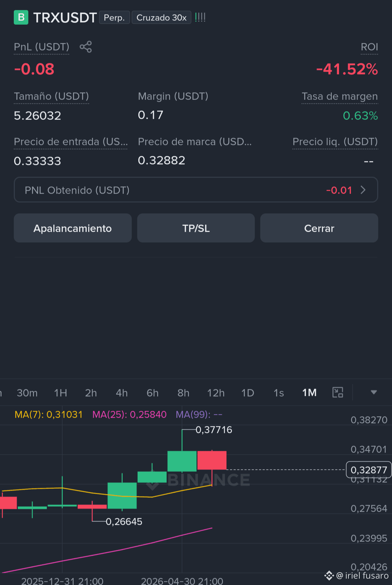Tap the MA(25) indicator label

(x=130, y=414)
